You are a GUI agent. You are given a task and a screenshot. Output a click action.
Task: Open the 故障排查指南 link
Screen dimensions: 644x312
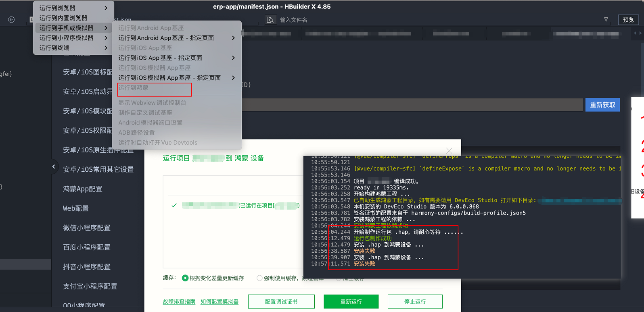coord(179,302)
